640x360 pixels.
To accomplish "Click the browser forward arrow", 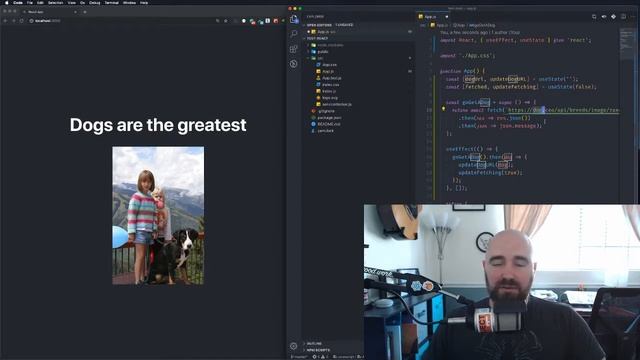I will tap(13, 21).
